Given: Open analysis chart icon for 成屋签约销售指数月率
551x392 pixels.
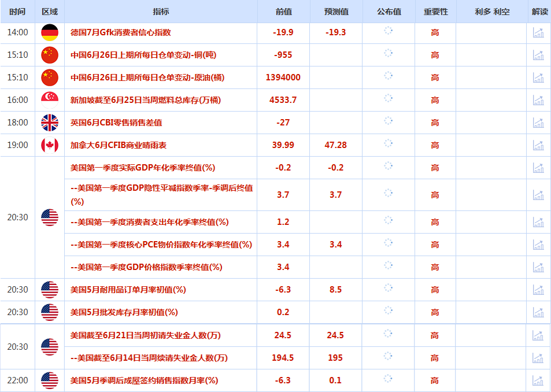Looking at the screenshot, I should pos(538,380).
